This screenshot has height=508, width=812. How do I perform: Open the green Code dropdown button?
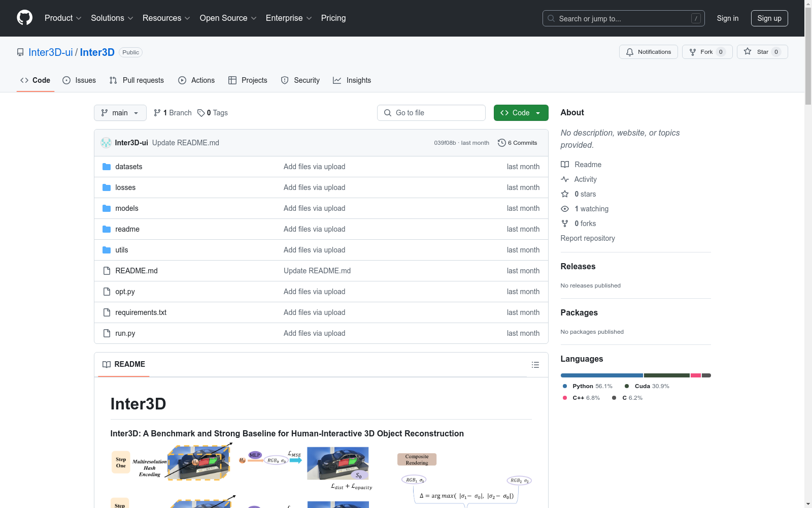tap(521, 113)
